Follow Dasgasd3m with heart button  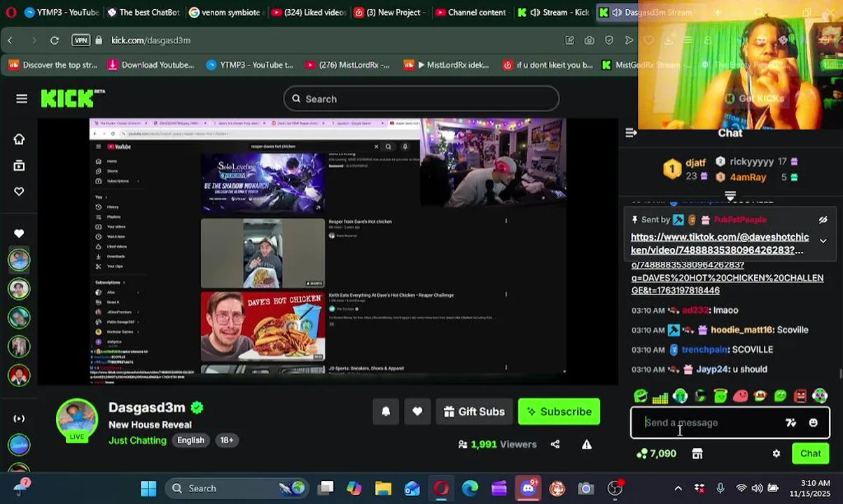coord(417,412)
